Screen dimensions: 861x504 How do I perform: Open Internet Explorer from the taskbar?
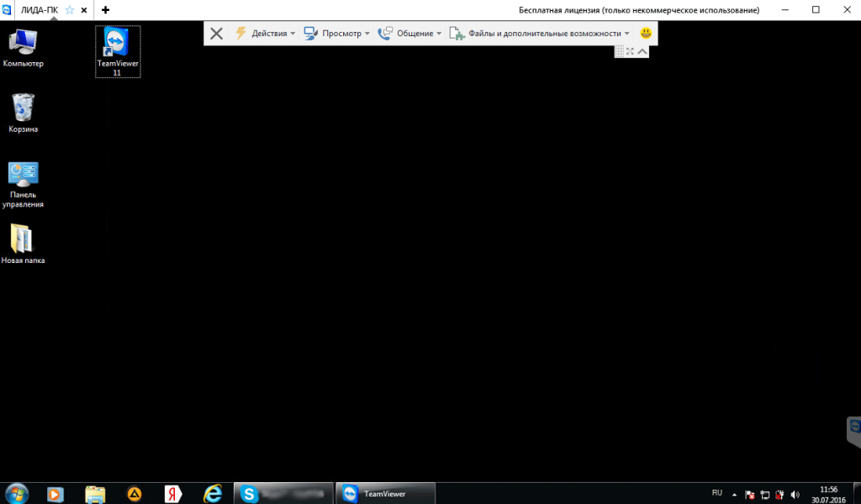[x=213, y=494]
